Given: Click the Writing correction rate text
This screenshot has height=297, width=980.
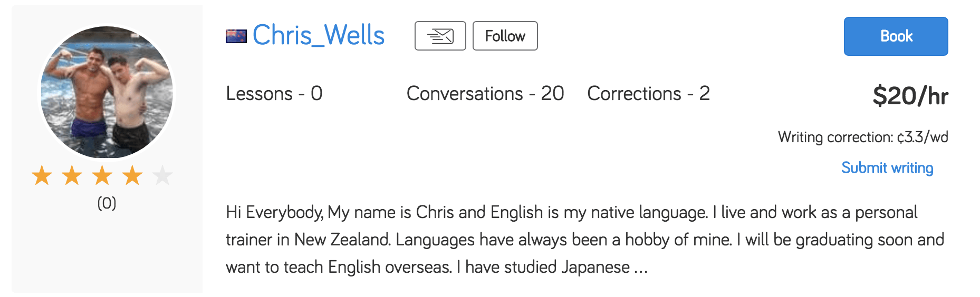Looking at the screenshot, I should pyautogui.click(x=862, y=137).
